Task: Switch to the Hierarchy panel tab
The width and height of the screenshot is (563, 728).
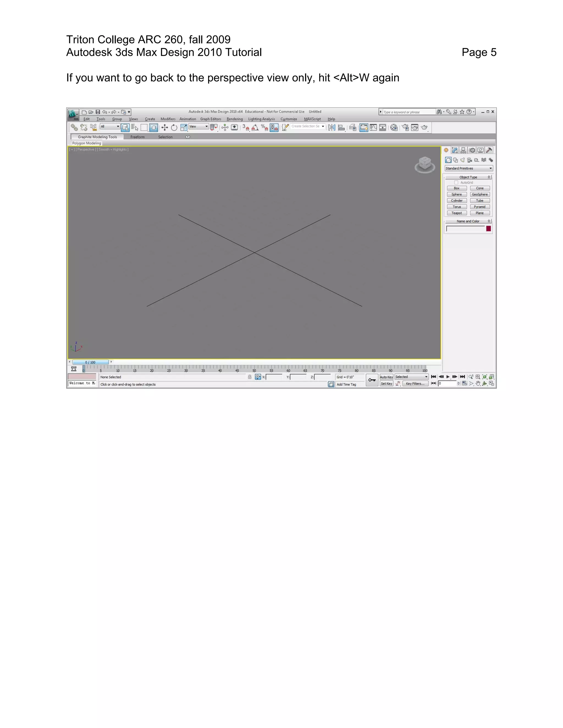Action: coord(463,150)
